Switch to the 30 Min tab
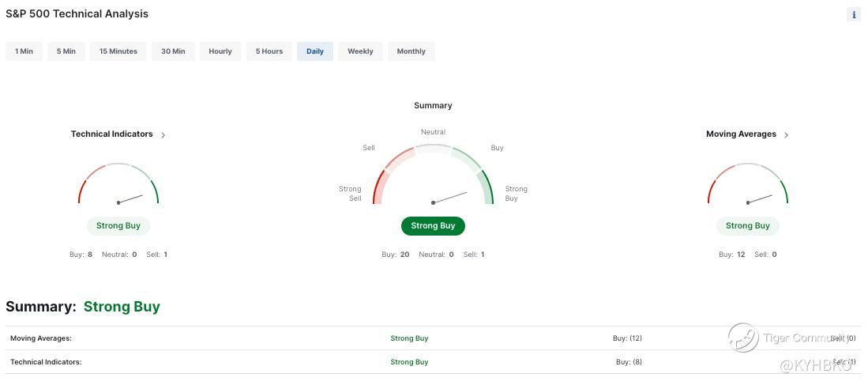868x385 pixels. coord(173,51)
